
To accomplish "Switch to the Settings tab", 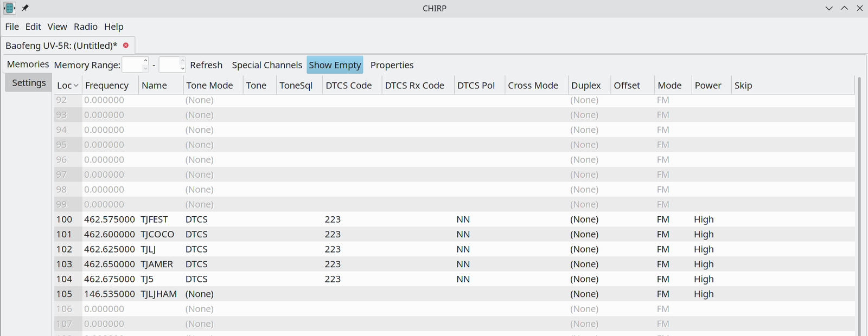I will 29,83.
